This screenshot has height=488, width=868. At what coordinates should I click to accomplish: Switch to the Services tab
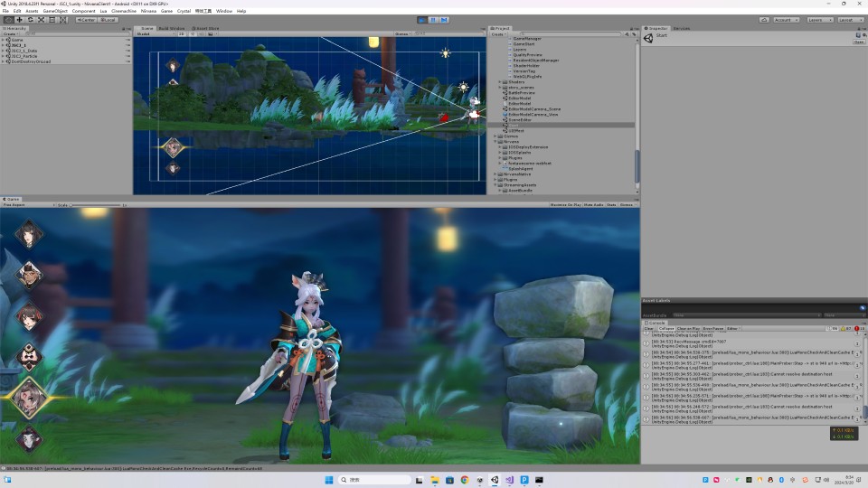pos(682,28)
